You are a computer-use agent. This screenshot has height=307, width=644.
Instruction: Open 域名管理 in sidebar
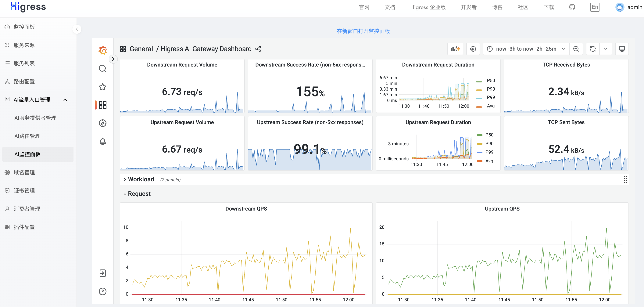24,173
